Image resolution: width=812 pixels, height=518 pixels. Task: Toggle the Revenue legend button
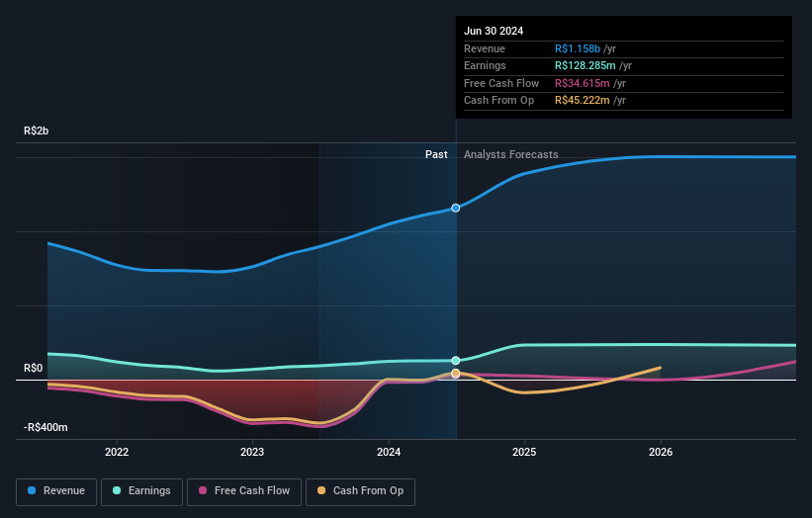coord(56,491)
